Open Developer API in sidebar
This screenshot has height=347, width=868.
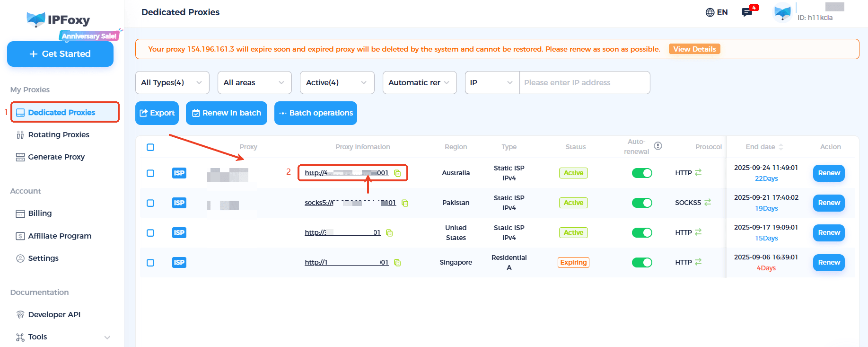[x=54, y=315]
